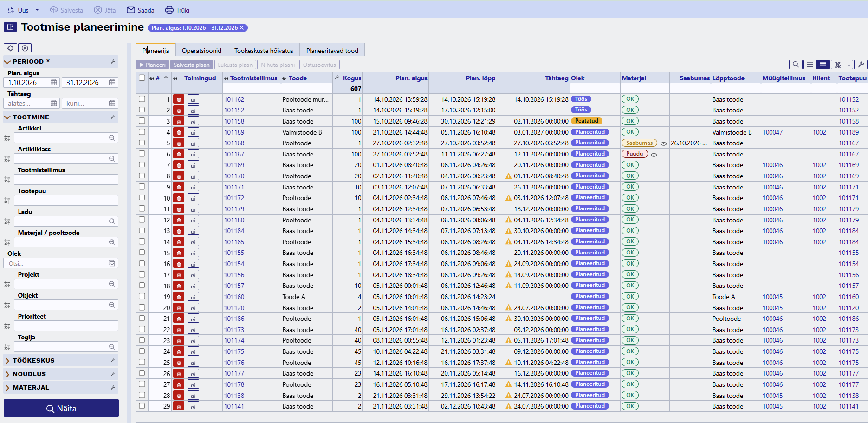Screen dimensions: 868x423
Task: Open calendar picker for 1.10.2026 start date
Action: tap(53, 82)
